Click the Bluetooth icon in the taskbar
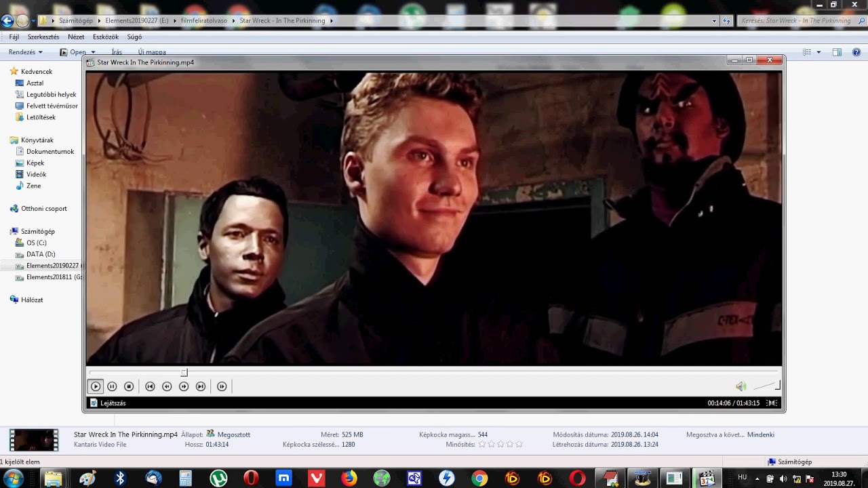Screen dimensions: 868x488 coord(121,479)
